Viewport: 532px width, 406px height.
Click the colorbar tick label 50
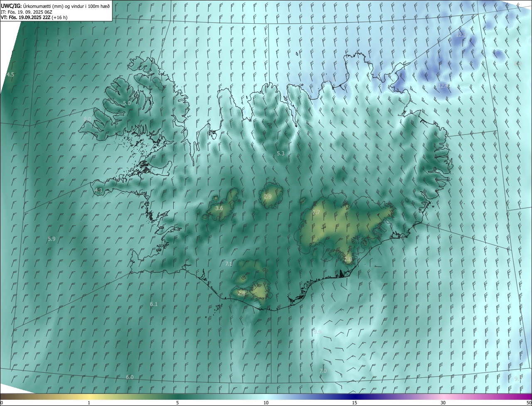coord(529,403)
